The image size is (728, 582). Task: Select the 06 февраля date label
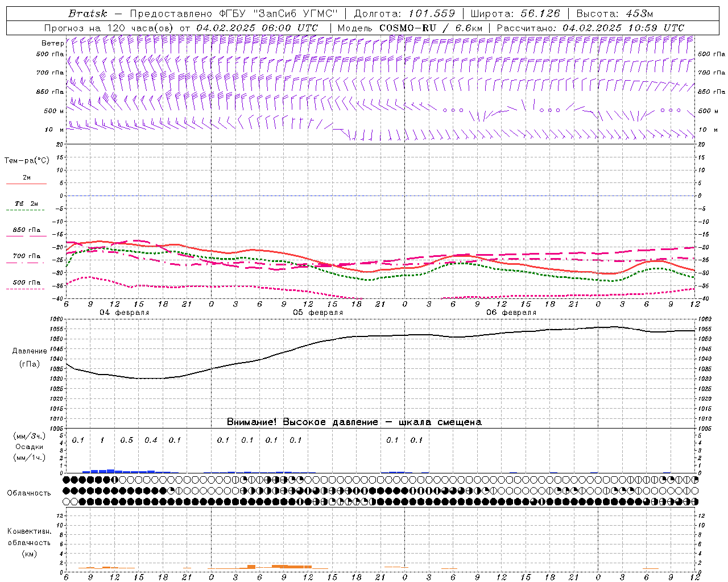click(x=511, y=313)
